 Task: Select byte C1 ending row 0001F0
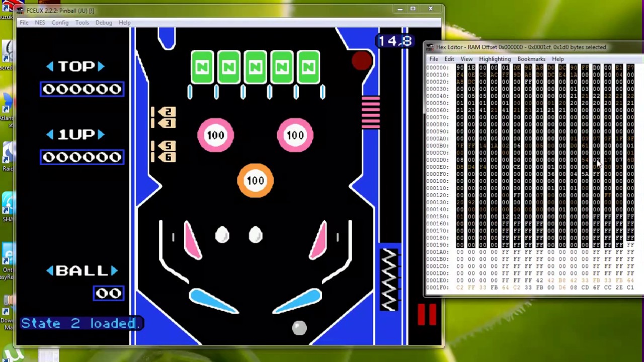click(630, 288)
